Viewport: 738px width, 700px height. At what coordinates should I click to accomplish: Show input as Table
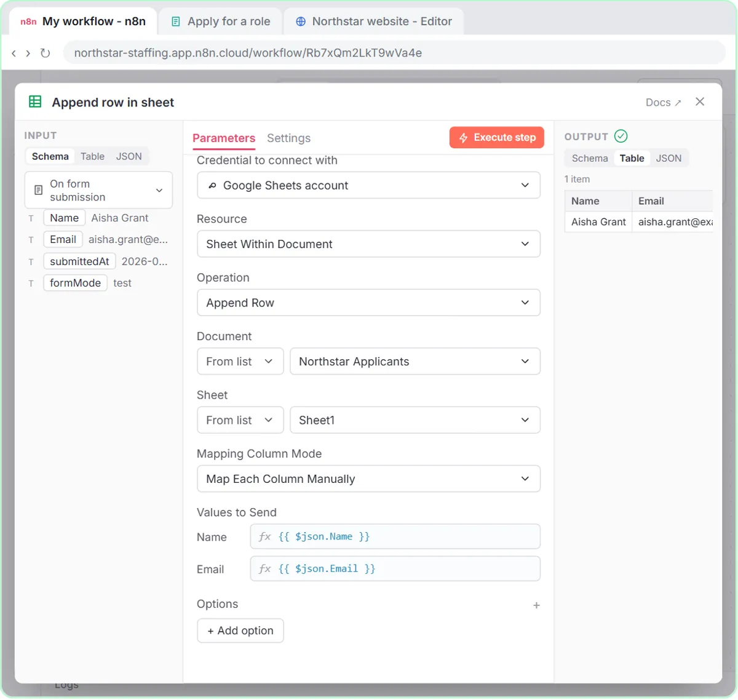point(92,156)
